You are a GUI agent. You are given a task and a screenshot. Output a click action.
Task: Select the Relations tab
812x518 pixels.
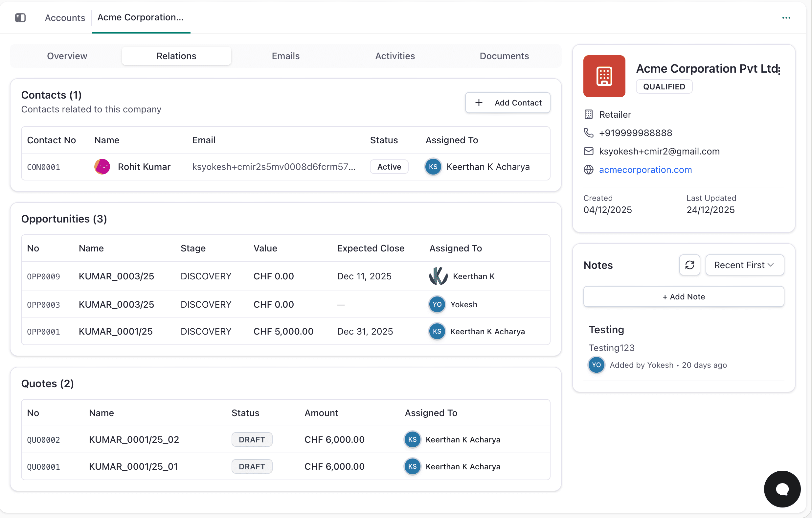tap(176, 56)
